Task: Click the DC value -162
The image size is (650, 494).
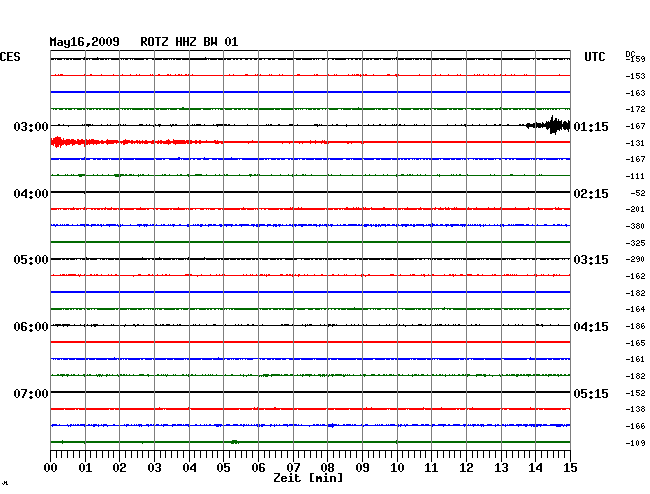Action: point(635,276)
